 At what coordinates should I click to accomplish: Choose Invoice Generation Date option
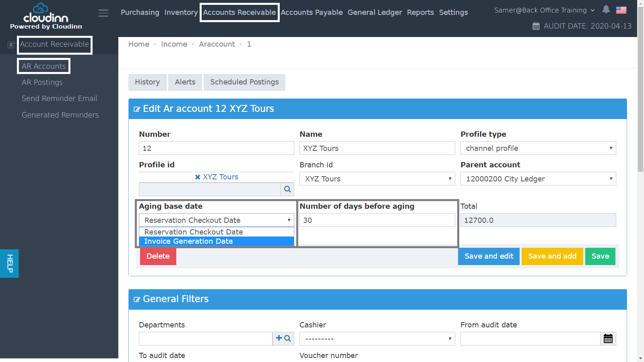(217, 241)
